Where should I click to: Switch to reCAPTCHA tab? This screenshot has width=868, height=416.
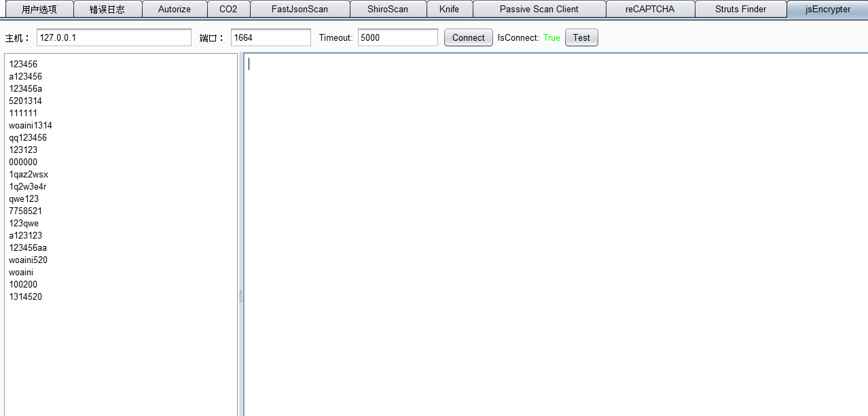click(650, 9)
